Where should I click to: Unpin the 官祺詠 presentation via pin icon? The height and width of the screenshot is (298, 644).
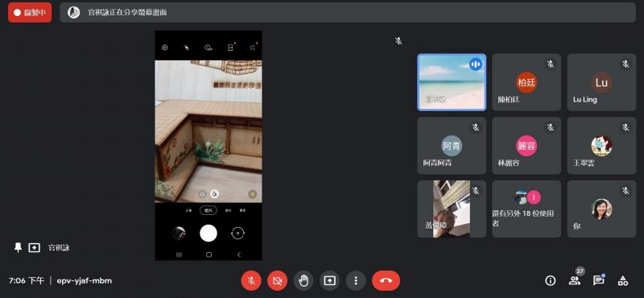click(18, 247)
